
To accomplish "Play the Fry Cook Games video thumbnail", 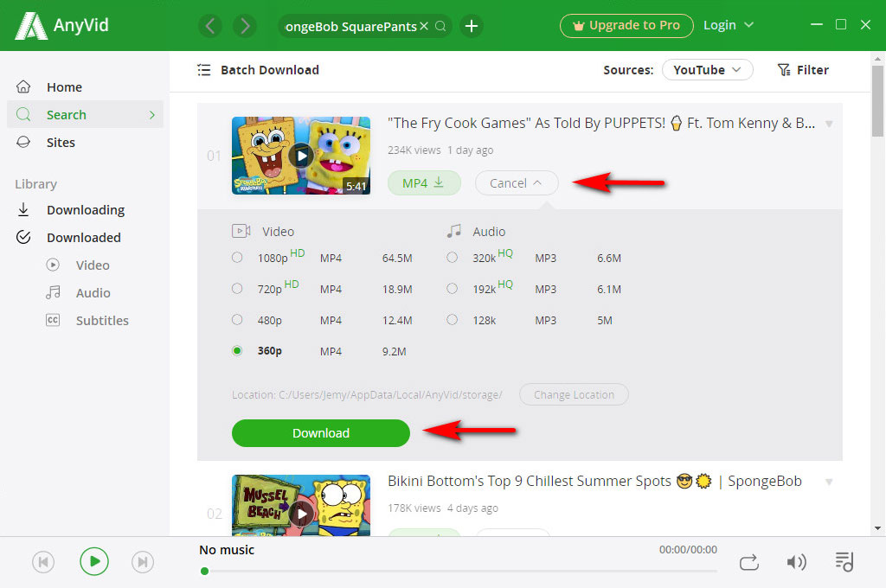I will [x=301, y=156].
